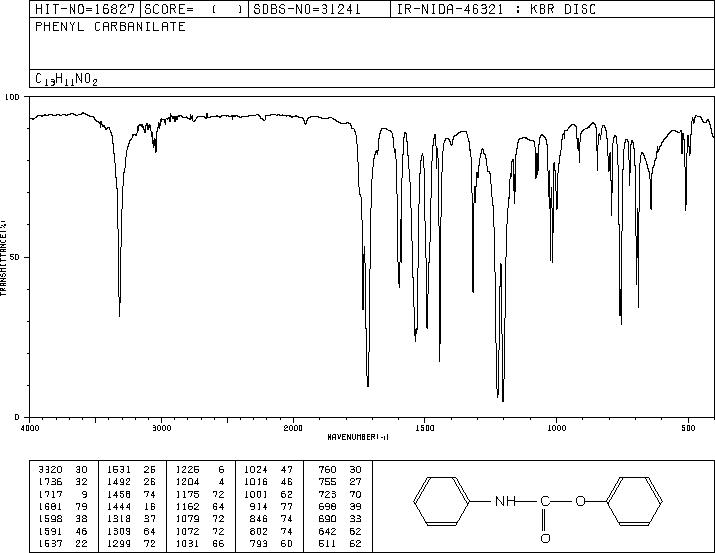Click the 1500 tick label on x-axis
Viewport: 715px width, 553px height.
tap(425, 428)
